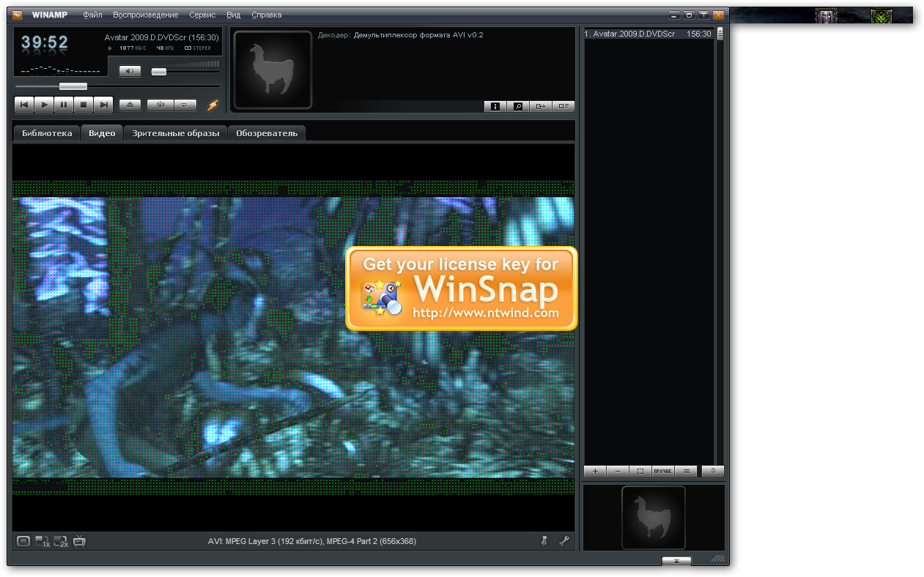Toggle shuffle mode
The height and width of the screenshot is (577, 924).
(160, 105)
